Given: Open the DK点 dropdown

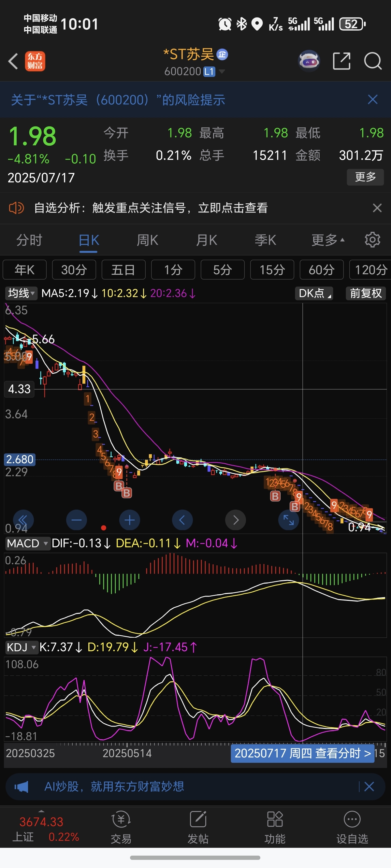Looking at the screenshot, I should 314,293.
